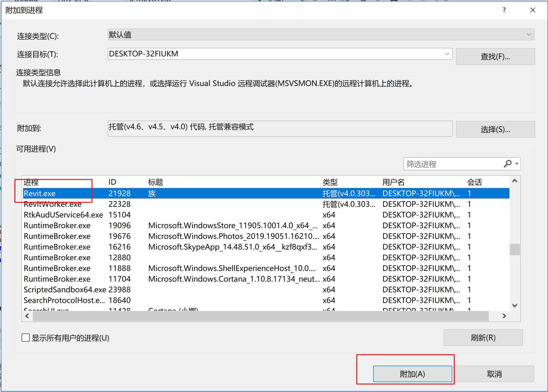548x392 pixels.
Task: Sort by the ID column header
Action: tap(112, 182)
